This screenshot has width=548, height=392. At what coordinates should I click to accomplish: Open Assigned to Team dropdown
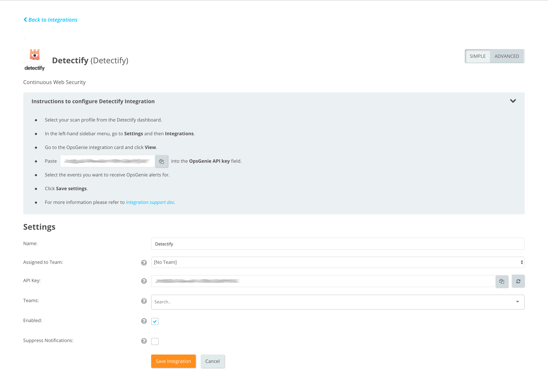[x=337, y=262]
